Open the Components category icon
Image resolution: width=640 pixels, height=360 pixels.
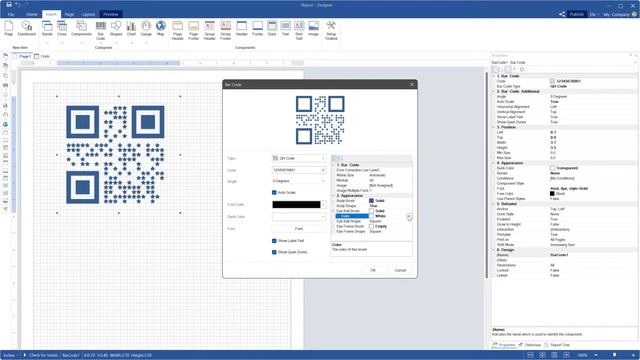tap(81, 29)
